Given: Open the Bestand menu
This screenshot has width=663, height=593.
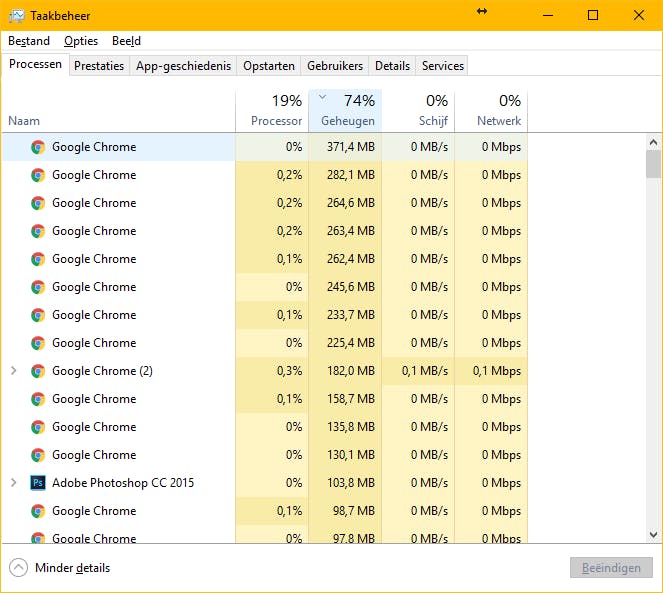Looking at the screenshot, I should pyautogui.click(x=29, y=41).
